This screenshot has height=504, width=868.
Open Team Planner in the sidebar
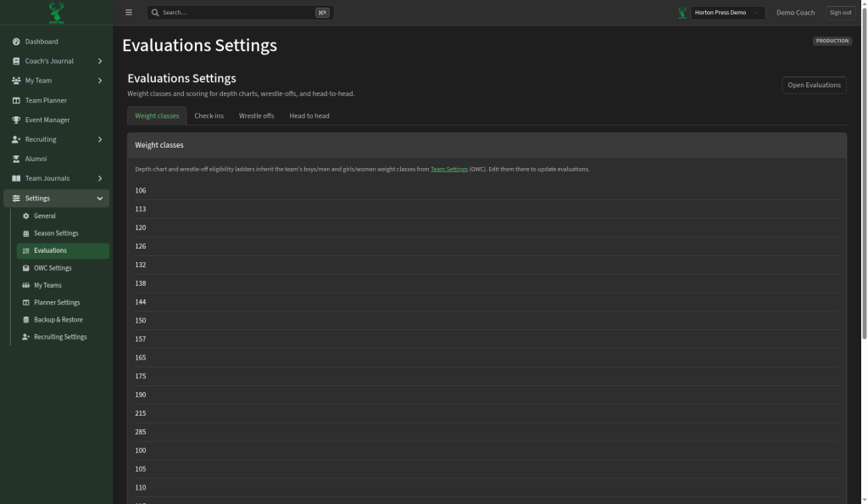coord(56,100)
